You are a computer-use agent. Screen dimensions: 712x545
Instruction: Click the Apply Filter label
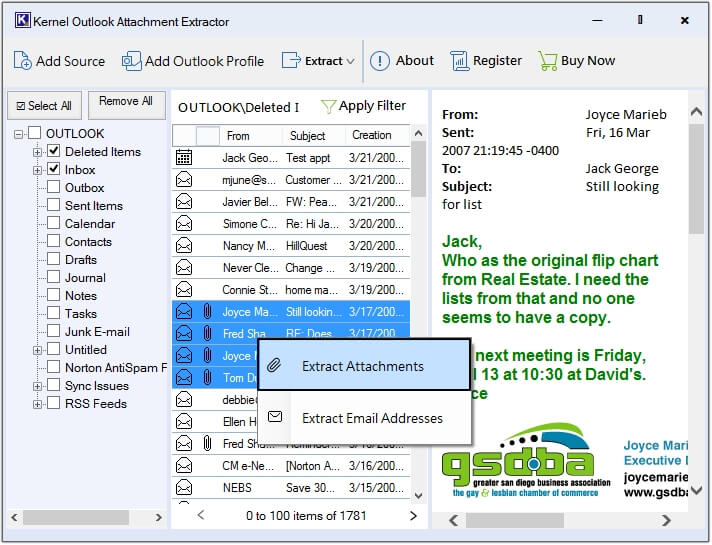(372, 106)
